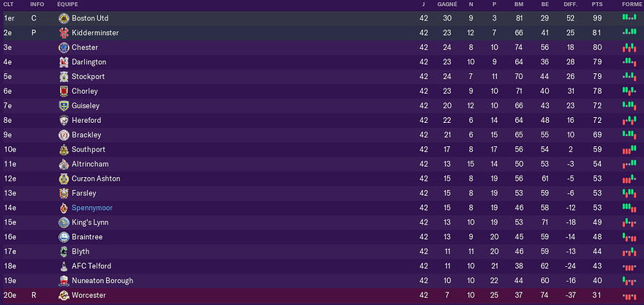Open the Hereford team page

pyautogui.click(x=86, y=121)
